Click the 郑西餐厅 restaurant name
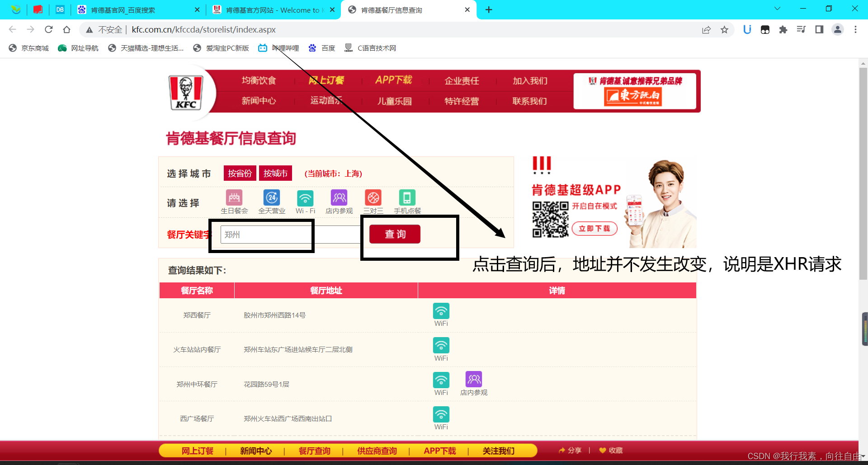 (x=197, y=315)
